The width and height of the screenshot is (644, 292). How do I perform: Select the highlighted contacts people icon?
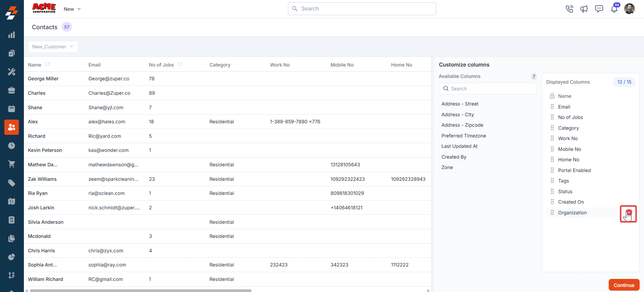coord(12,127)
